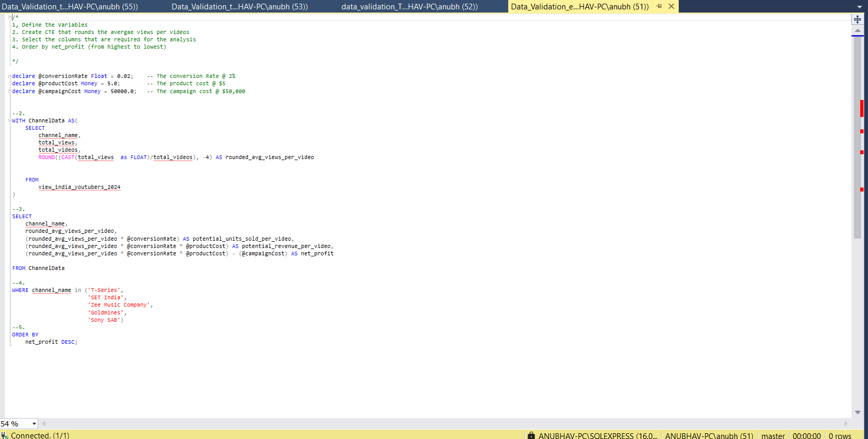Pin the active Data_Validation (51) tab
This screenshot has height=439, width=868.
pos(659,6)
